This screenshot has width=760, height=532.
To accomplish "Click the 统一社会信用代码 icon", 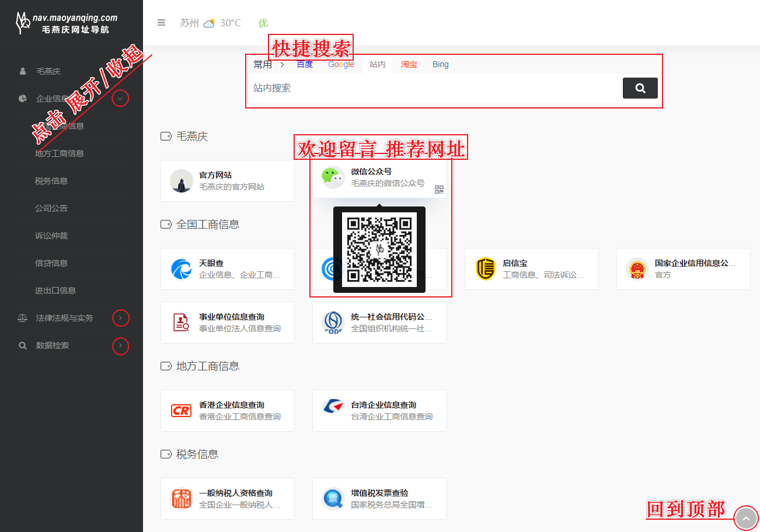I will 333,323.
